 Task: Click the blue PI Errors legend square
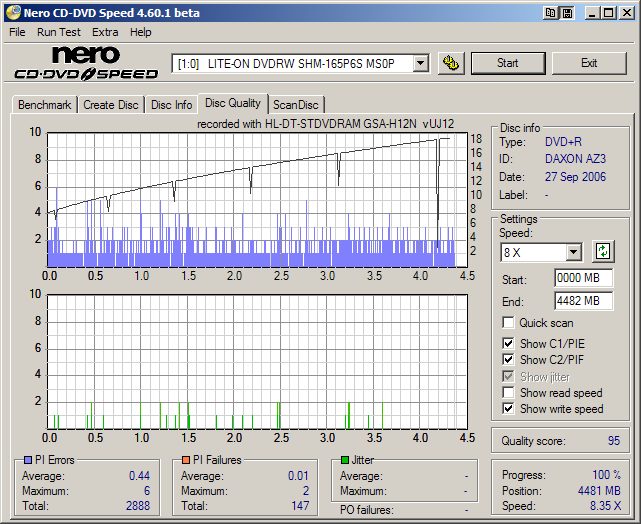pos(28,460)
